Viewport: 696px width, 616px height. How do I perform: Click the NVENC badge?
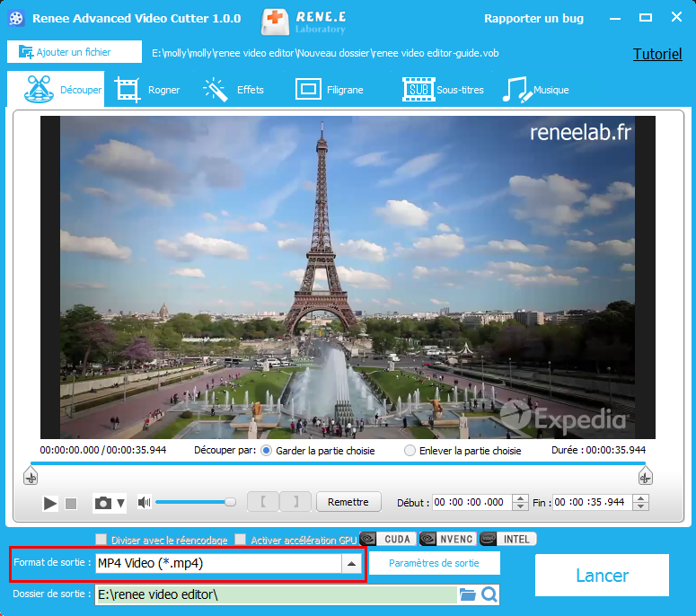click(447, 539)
